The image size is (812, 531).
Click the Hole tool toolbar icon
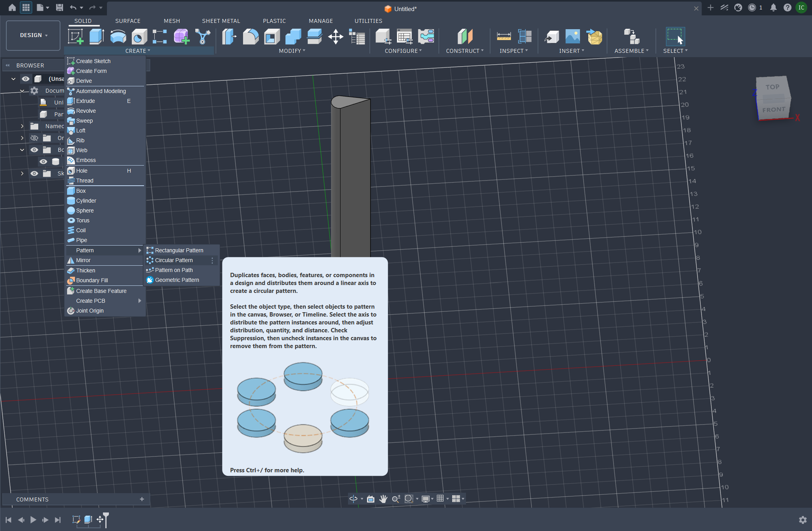(x=139, y=36)
